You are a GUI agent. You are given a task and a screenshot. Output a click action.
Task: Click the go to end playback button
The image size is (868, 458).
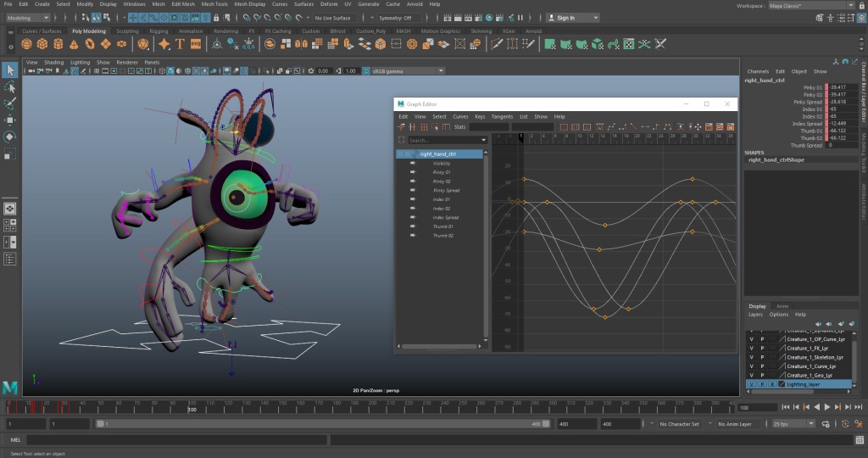[858, 408]
